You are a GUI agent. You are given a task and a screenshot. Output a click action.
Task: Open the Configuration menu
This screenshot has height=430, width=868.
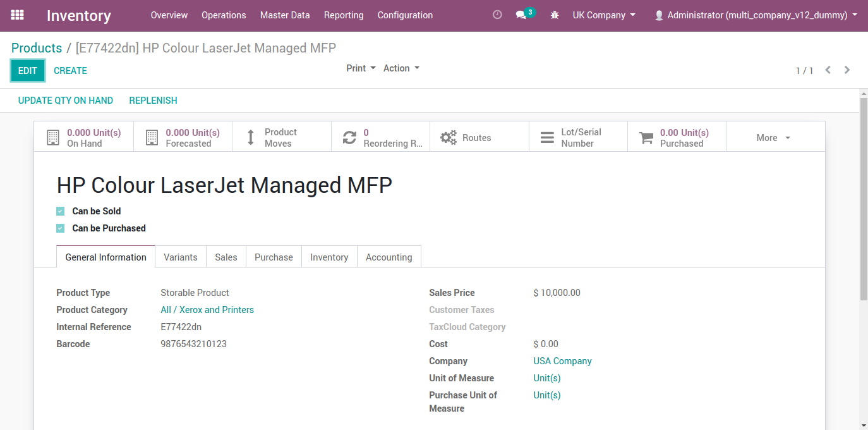(406, 15)
